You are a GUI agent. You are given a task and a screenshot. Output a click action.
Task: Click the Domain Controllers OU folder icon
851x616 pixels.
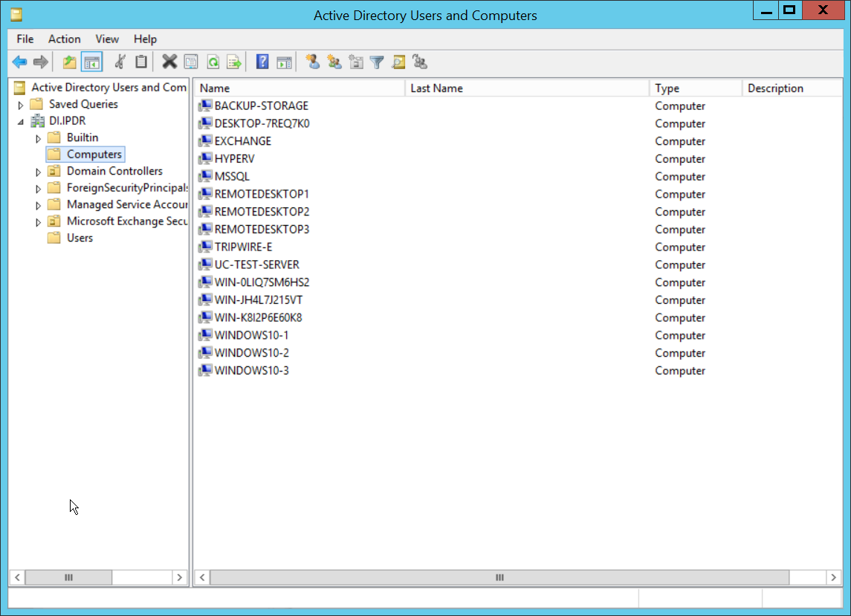54,171
